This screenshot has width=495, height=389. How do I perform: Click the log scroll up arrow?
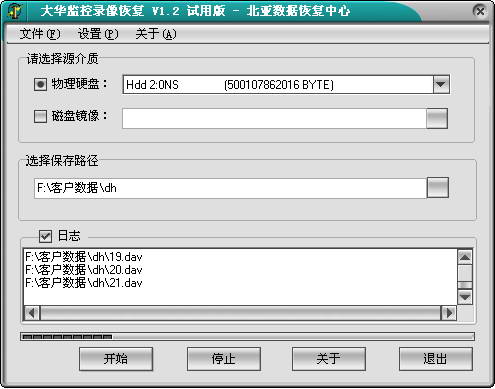point(465,257)
